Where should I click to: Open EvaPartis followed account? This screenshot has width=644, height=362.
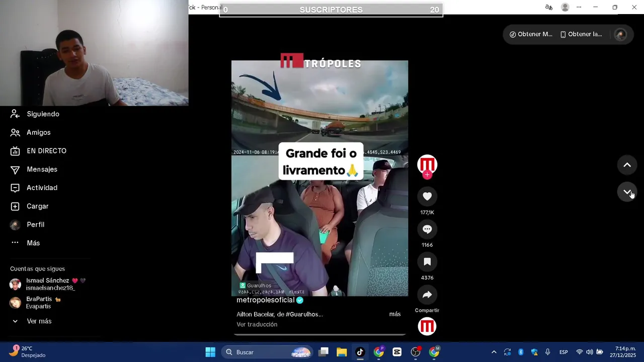point(35,303)
